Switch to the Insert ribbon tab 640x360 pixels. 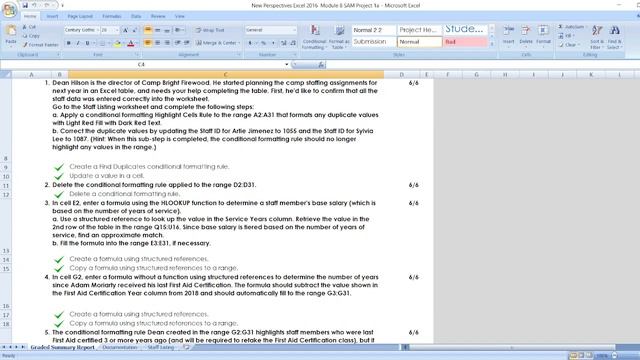point(52,16)
